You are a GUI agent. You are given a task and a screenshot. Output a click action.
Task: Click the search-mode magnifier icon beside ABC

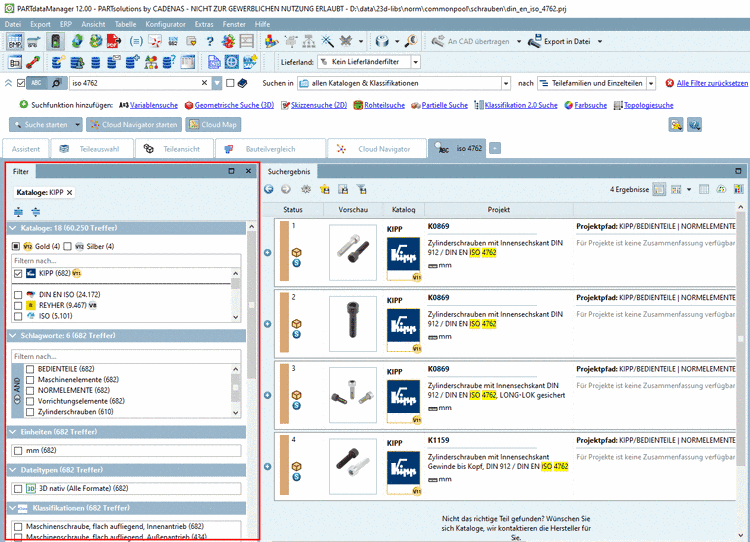(56, 83)
